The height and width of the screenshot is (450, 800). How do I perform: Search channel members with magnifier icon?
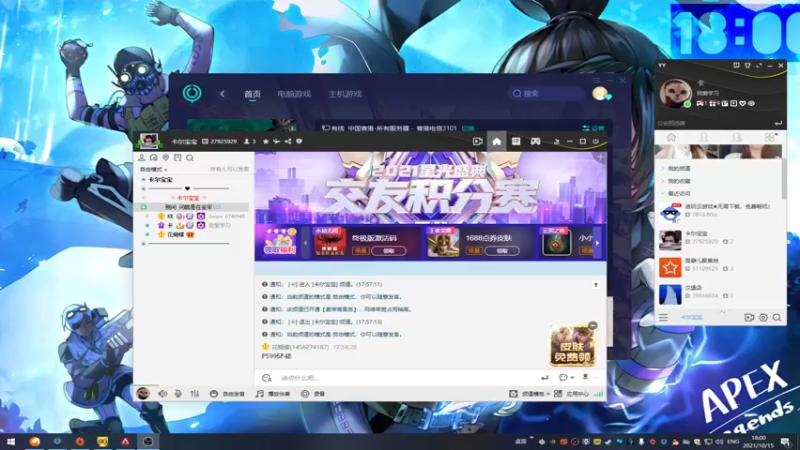[x=190, y=158]
